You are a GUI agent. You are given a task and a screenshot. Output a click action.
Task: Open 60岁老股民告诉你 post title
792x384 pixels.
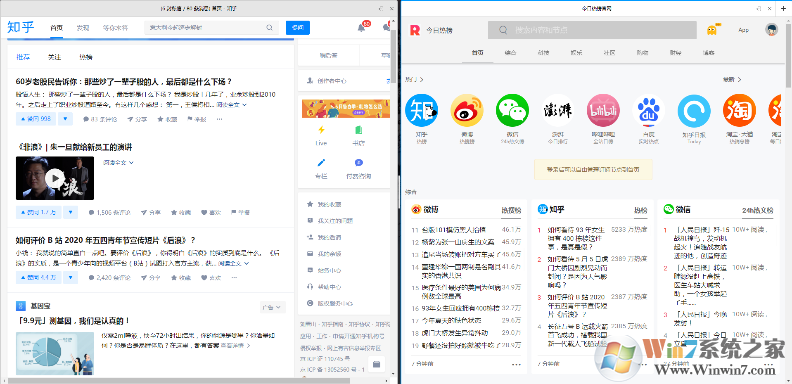[124, 81]
